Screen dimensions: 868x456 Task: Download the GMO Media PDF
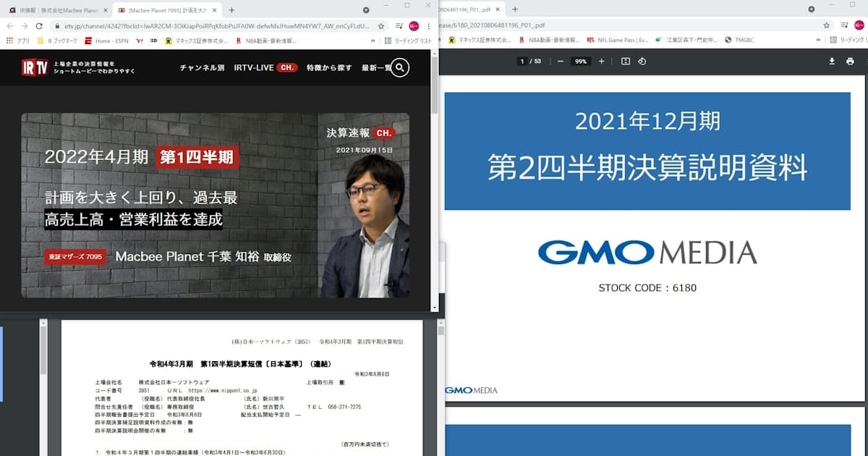click(x=832, y=62)
